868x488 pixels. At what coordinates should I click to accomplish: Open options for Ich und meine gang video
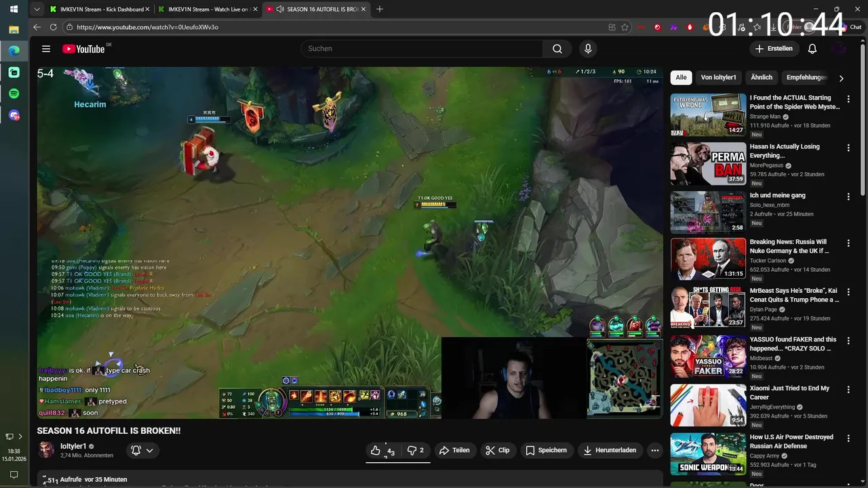(x=848, y=197)
